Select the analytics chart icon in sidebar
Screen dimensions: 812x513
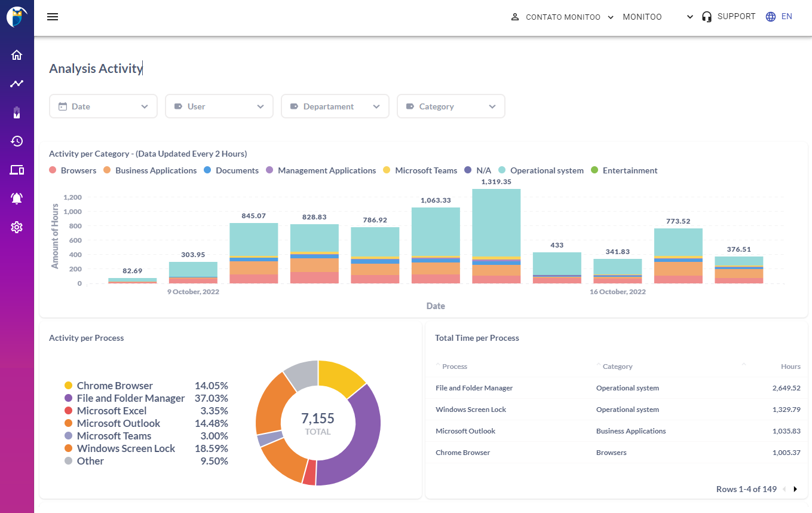[16, 83]
